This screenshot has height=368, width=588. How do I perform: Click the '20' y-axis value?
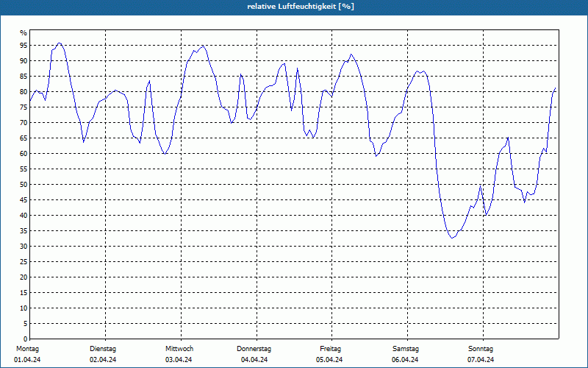24,277
